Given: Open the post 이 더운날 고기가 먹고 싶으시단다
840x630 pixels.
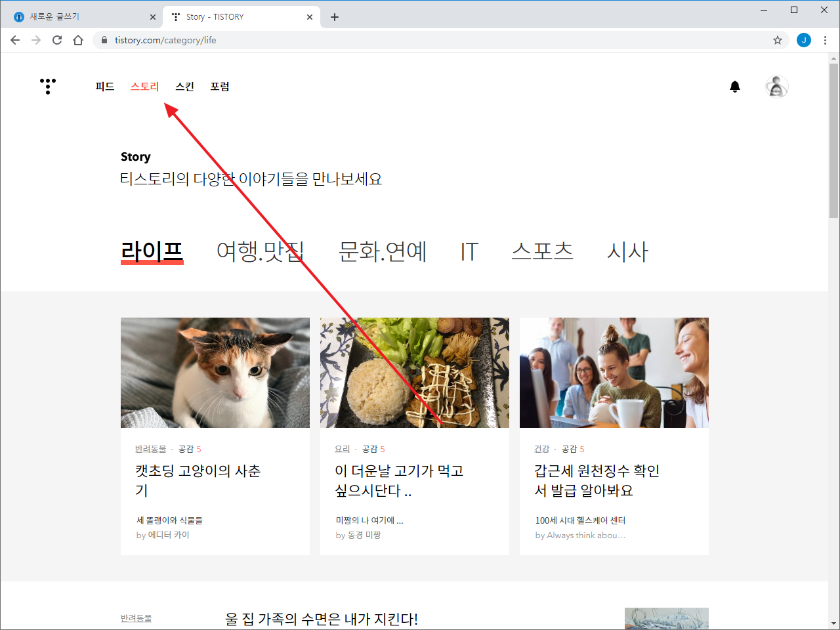Looking at the screenshot, I should pyautogui.click(x=399, y=480).
